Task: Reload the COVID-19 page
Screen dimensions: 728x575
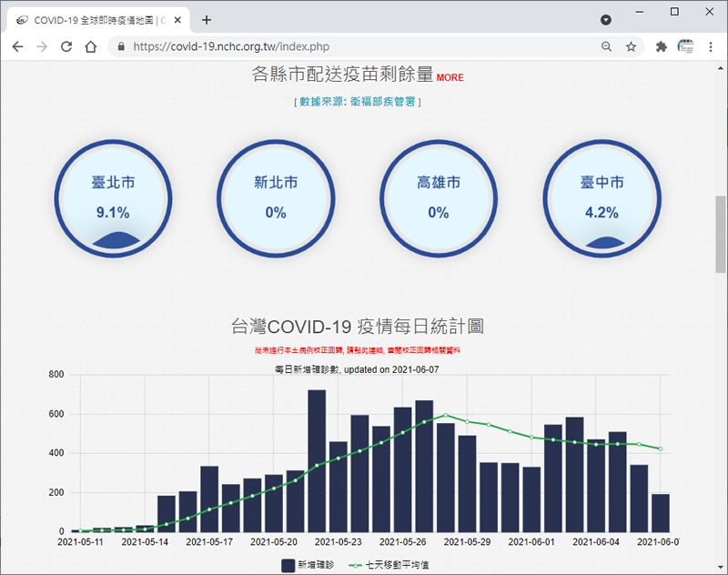Action: pos(66,47)
